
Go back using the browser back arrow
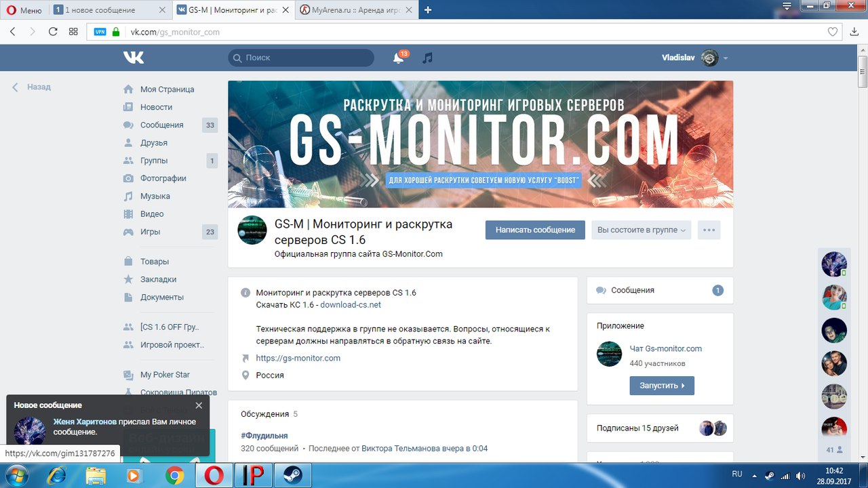click(x=13, y=32)
